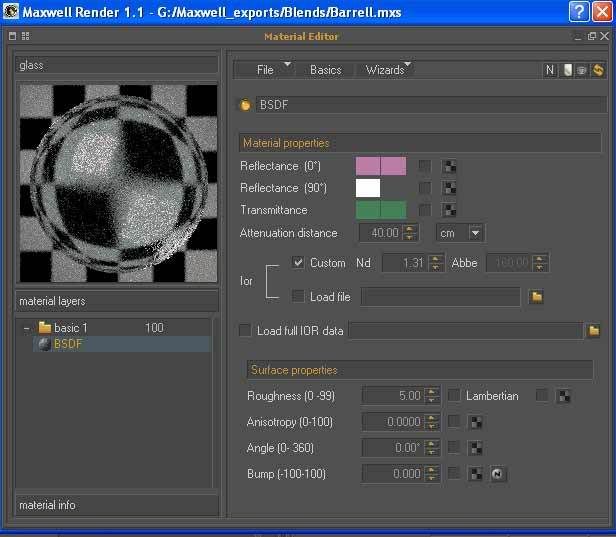Click the normal map button beside Bump
Screen dimensions: 616x537
coord(496,474)
